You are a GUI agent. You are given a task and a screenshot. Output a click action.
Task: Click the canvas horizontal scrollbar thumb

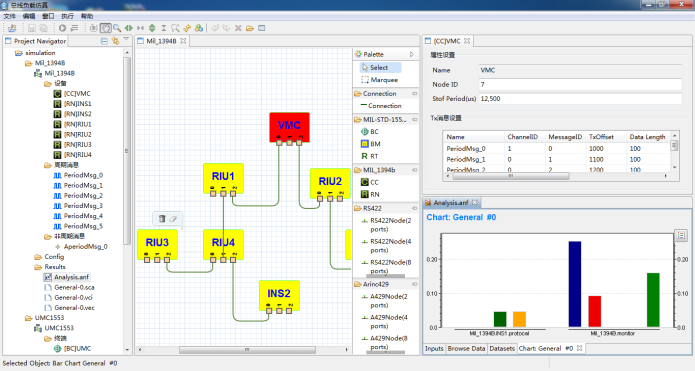(x=247, y=350)
